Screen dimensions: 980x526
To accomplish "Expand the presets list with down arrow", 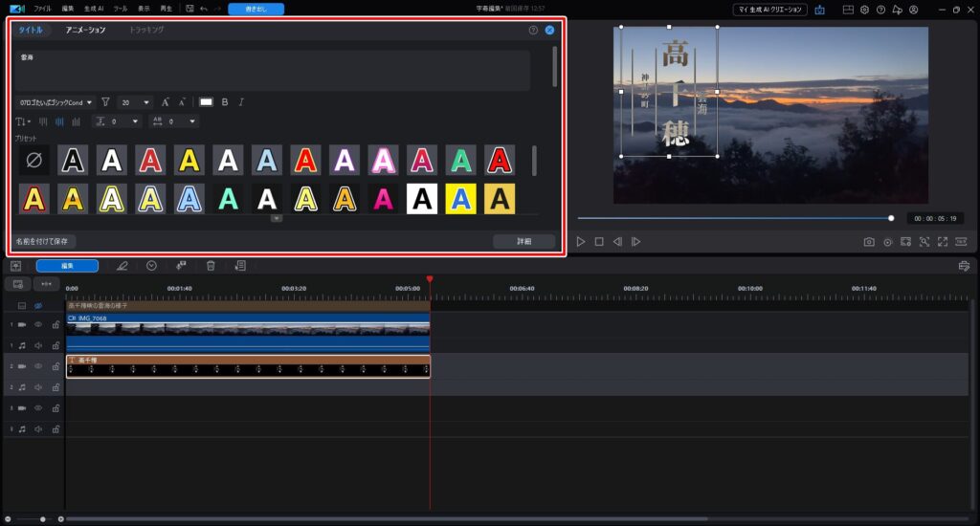I will point(277,218).
